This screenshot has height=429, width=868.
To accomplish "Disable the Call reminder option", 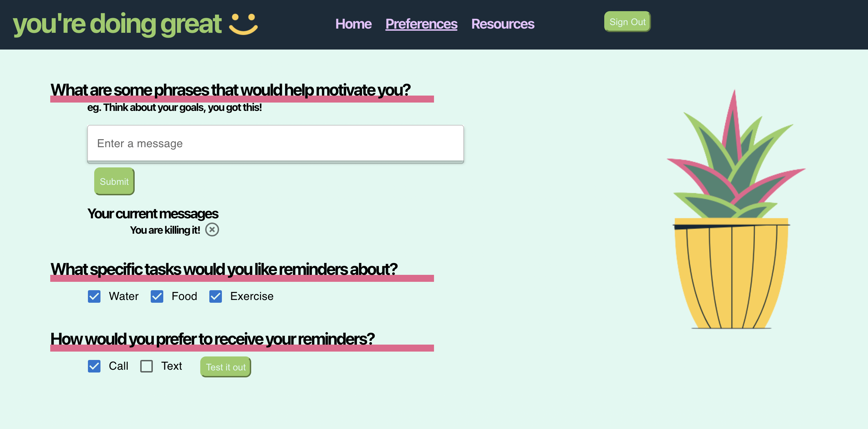I will click(x=94, y=366).
